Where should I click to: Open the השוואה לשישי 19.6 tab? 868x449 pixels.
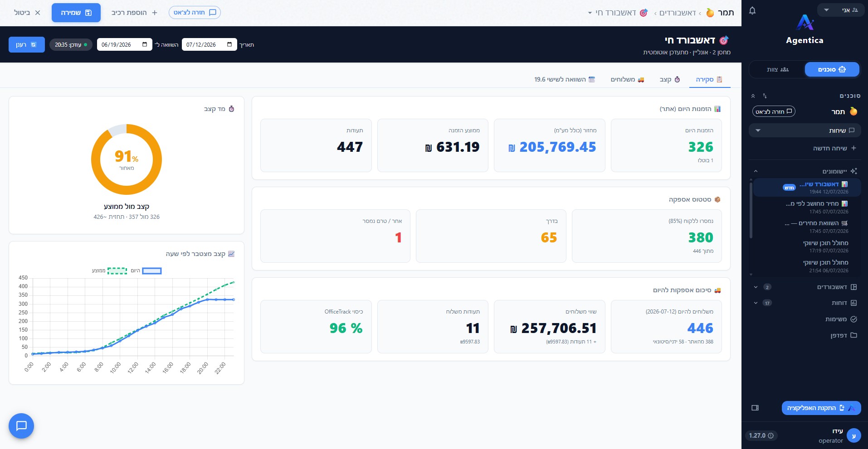coord(565,79)
